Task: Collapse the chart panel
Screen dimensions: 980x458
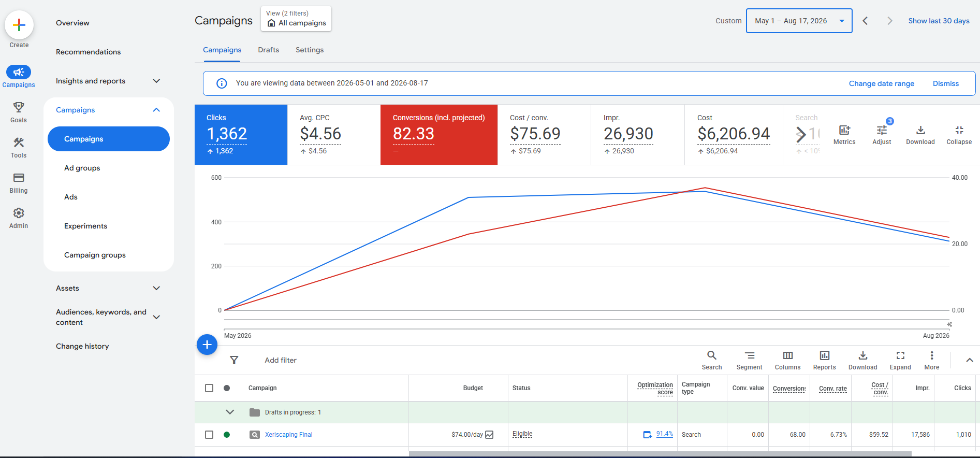Action: pos(959,130)
